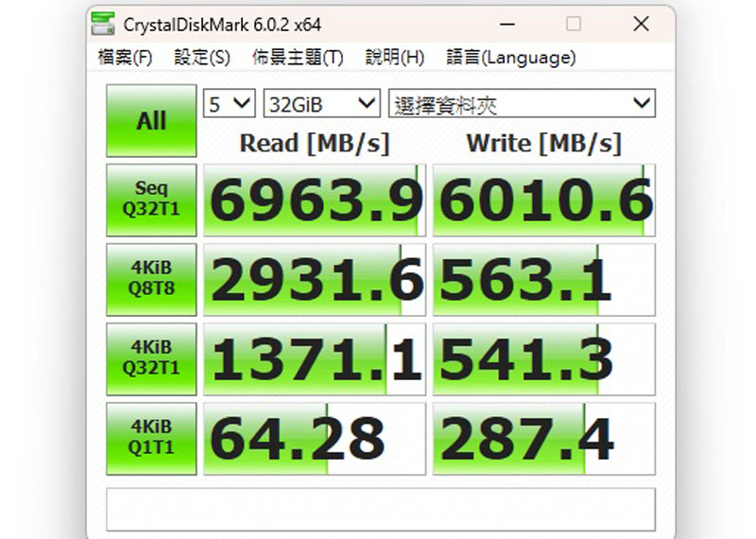Open the 語言(Language) menu
756x539 pixels.
[x=510, y=58]
